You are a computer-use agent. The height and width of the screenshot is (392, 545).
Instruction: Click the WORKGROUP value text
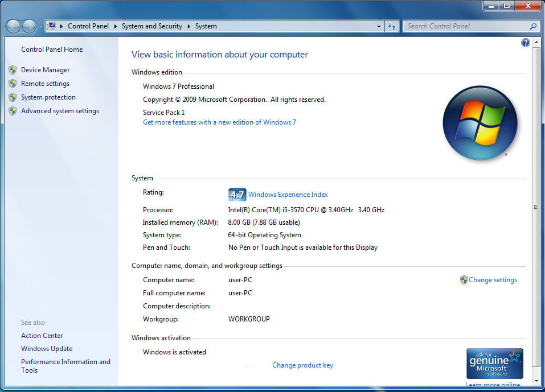pos(249,319)
